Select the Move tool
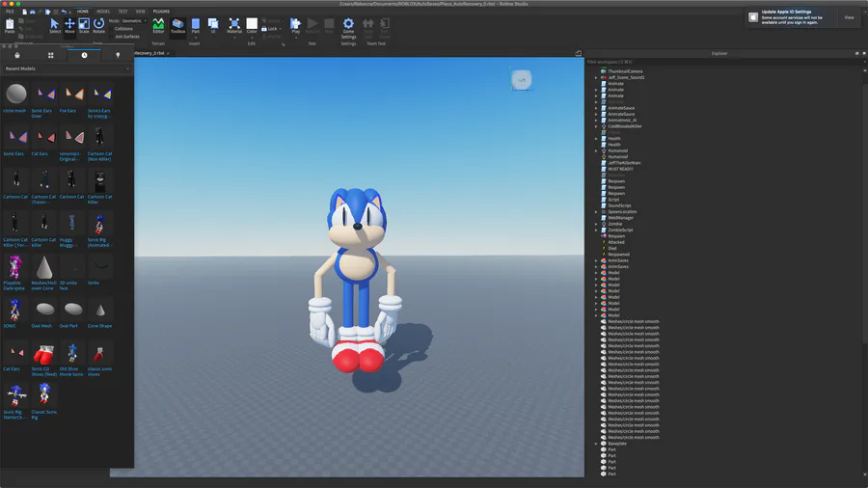 69,25
